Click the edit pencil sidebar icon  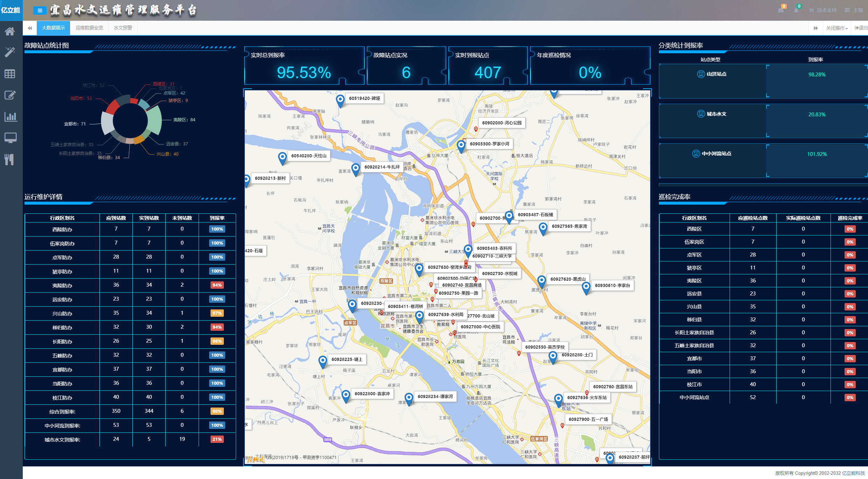point(10,95)
